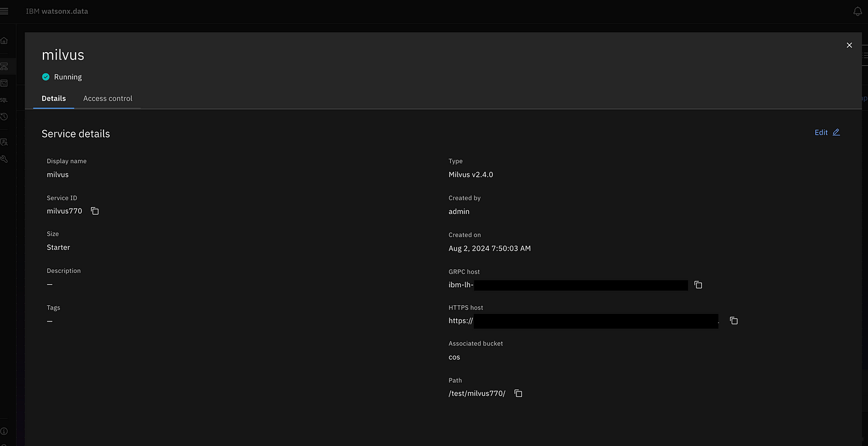
Task: Open SQL query workspace in sidebar
Action: pyautogui.click(x=4, y=99)
